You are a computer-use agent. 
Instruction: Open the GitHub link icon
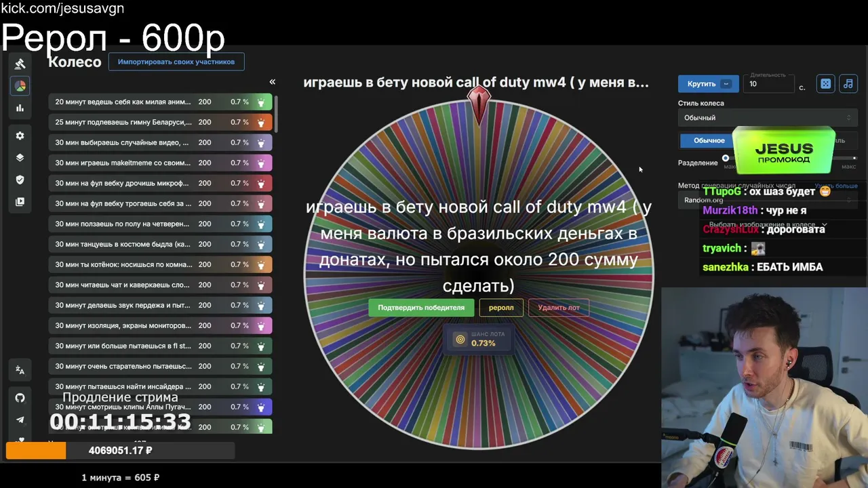tap(20, 398)
